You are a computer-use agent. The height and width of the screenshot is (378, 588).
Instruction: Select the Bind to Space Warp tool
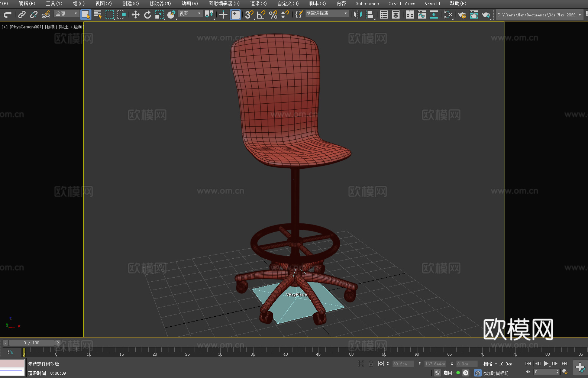click(x=46, y=14)
